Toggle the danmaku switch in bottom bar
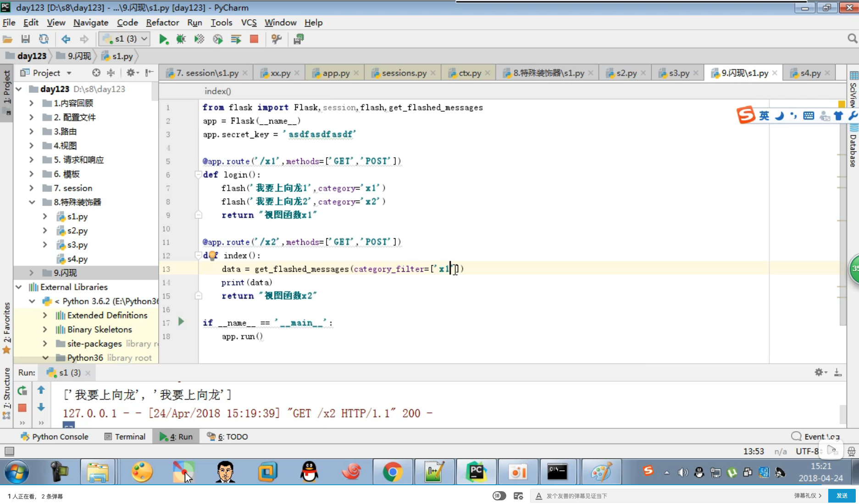This screenshot has height=504, width=859. (499, 496)
